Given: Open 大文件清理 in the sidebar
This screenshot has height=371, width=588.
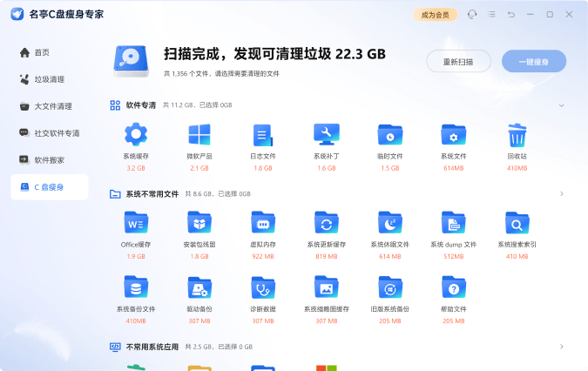Looking at the screenshot, I should coord(50,106).
